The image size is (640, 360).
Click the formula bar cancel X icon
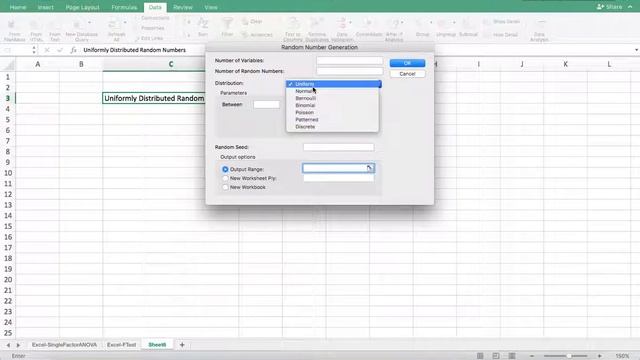point(47,50)
